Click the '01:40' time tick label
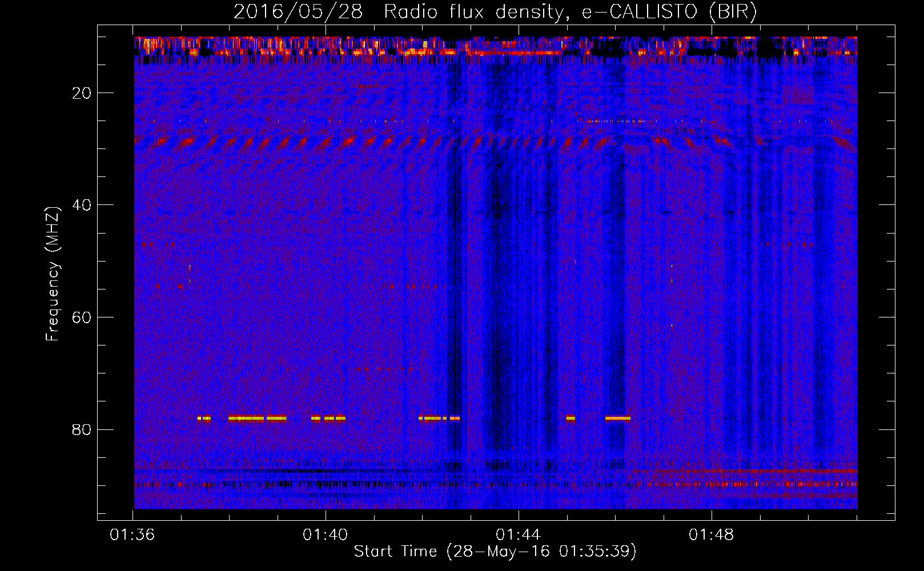The height and width of the screenshot is (571, 924). point(326,534)
